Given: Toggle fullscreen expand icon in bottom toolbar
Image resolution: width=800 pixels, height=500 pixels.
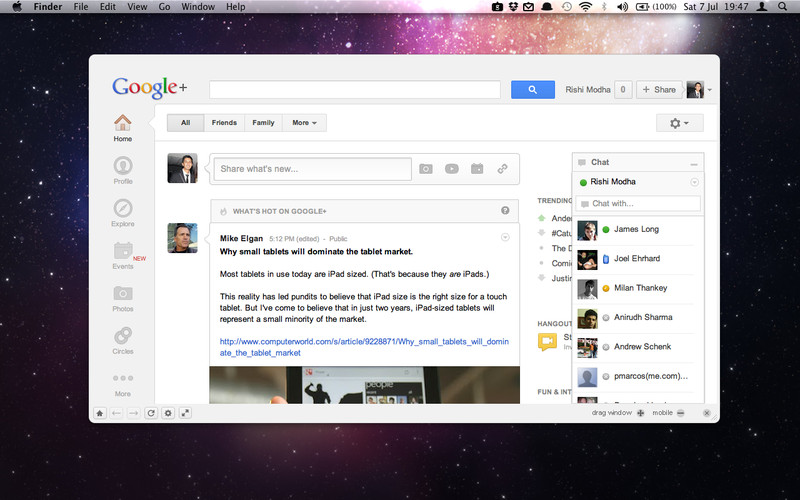Looking at the screenshot, I should coord(185,413).
